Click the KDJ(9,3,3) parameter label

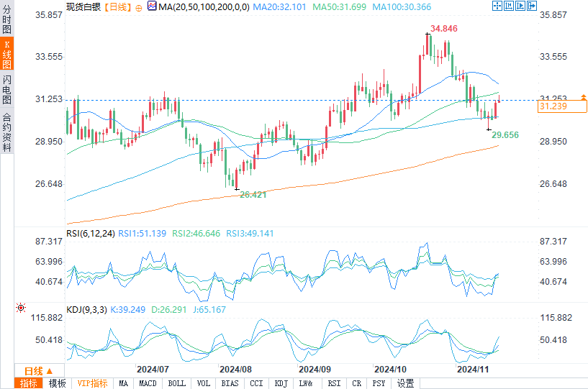point(86,310)
